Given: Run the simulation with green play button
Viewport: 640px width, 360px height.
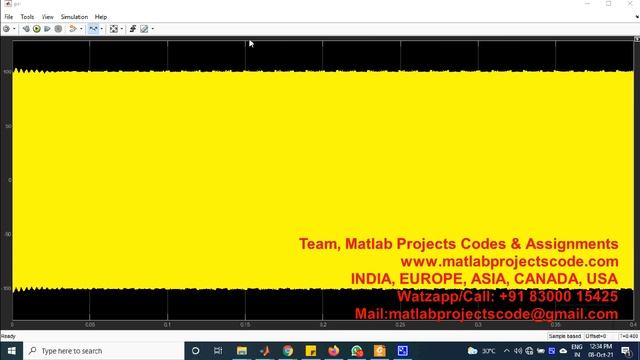Looking at the screenshot, I should pyautogui.click(x=37, y=29).
